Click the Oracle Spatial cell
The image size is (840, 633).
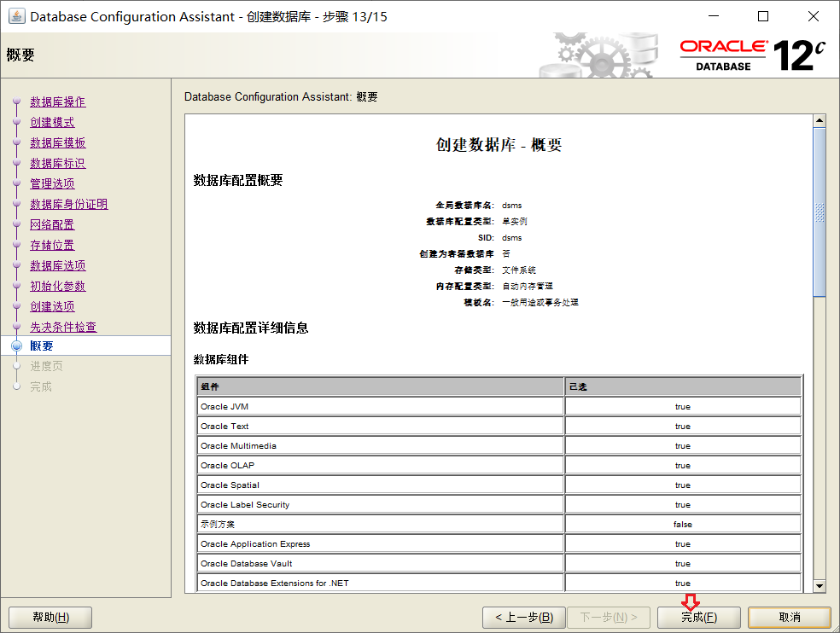381,485
